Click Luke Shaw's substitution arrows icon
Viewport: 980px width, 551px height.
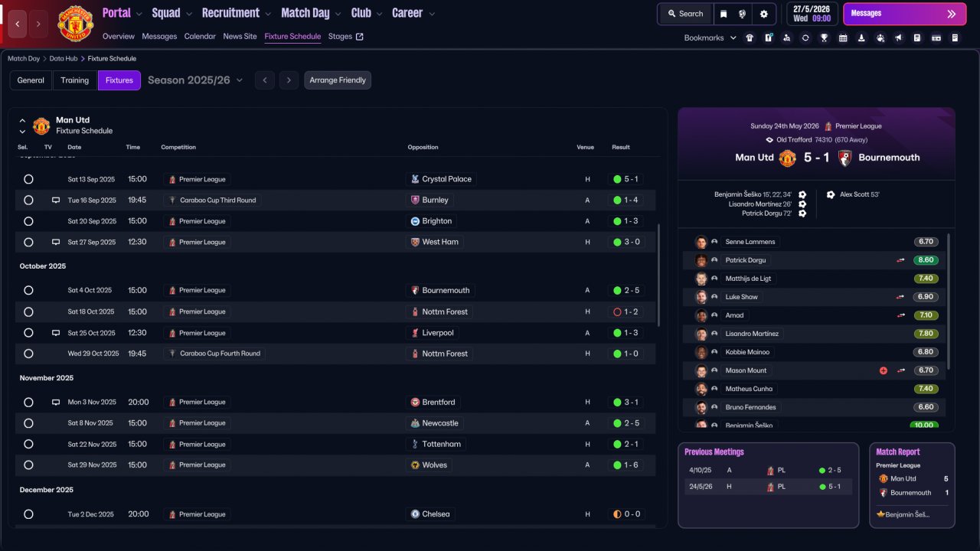901,297
